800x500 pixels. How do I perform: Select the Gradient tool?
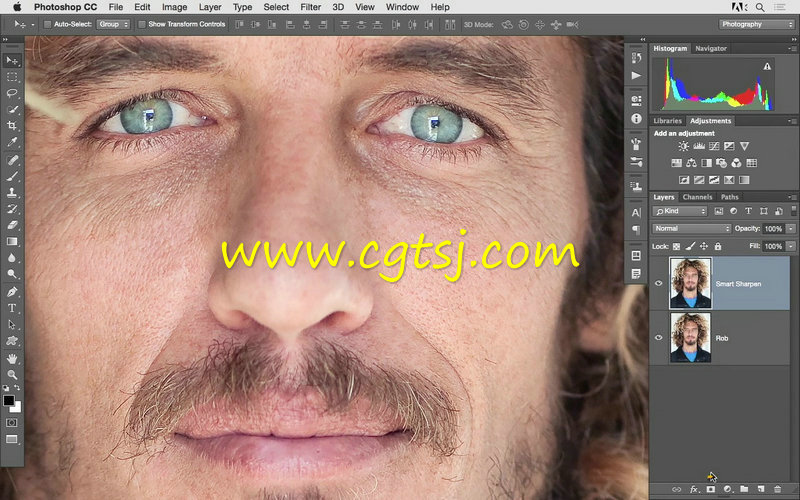12,241
